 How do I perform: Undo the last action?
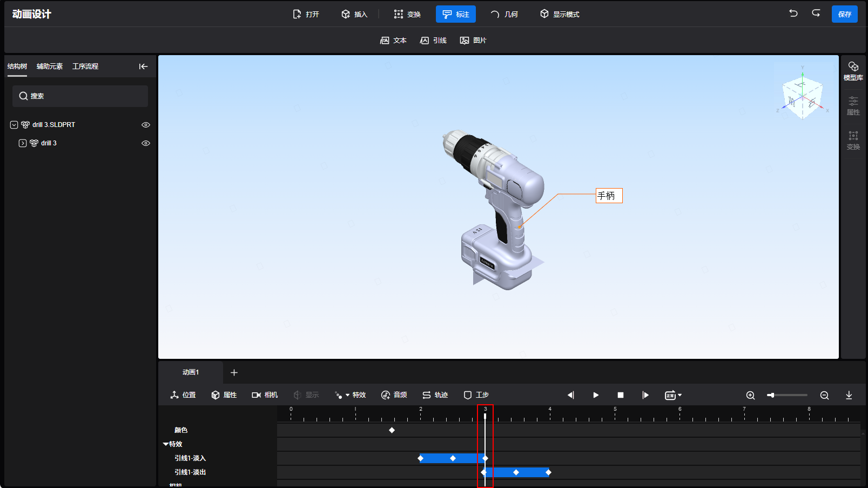[793, 14]
